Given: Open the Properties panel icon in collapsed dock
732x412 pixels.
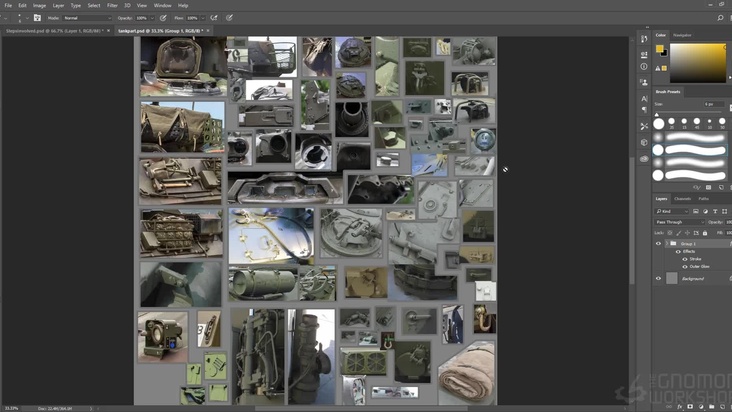Looking at the screenshot, I should click(x=644, y=55).
